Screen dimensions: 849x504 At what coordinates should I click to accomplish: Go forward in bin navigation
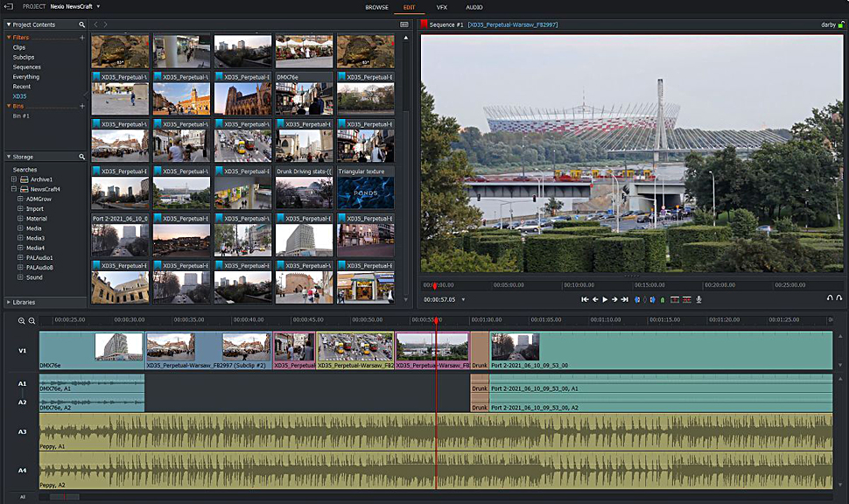(105, 24)
